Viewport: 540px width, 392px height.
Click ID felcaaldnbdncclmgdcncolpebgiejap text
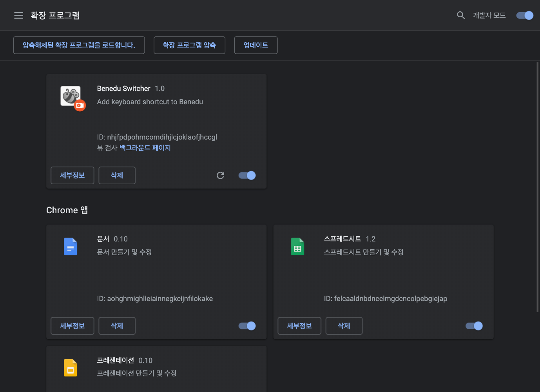pos(386,299)
